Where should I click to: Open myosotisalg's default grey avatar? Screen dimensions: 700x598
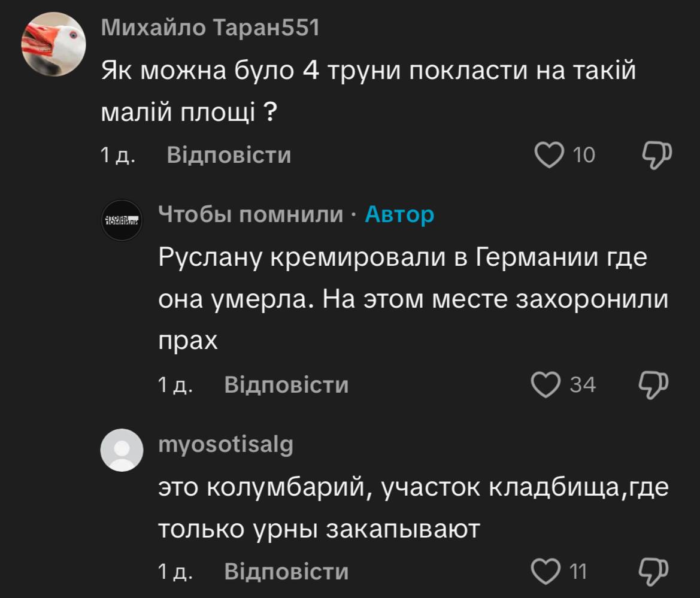point(122,450)
